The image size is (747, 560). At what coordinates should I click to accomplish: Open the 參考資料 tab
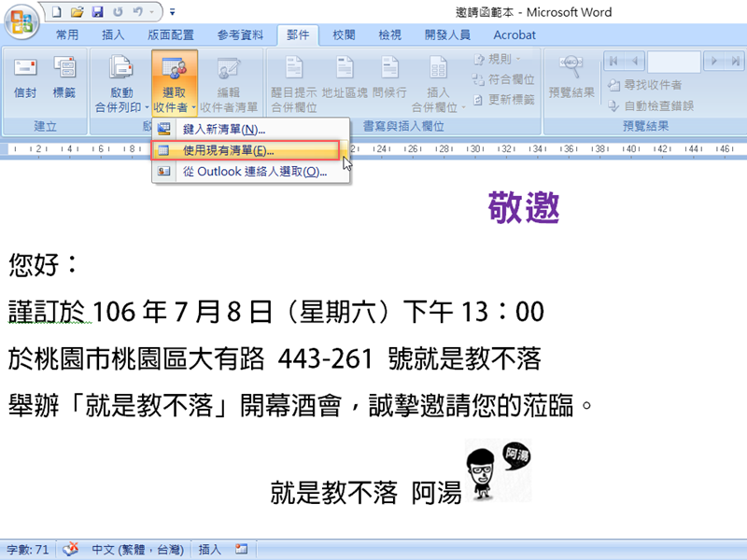click(x=240, y=35)
